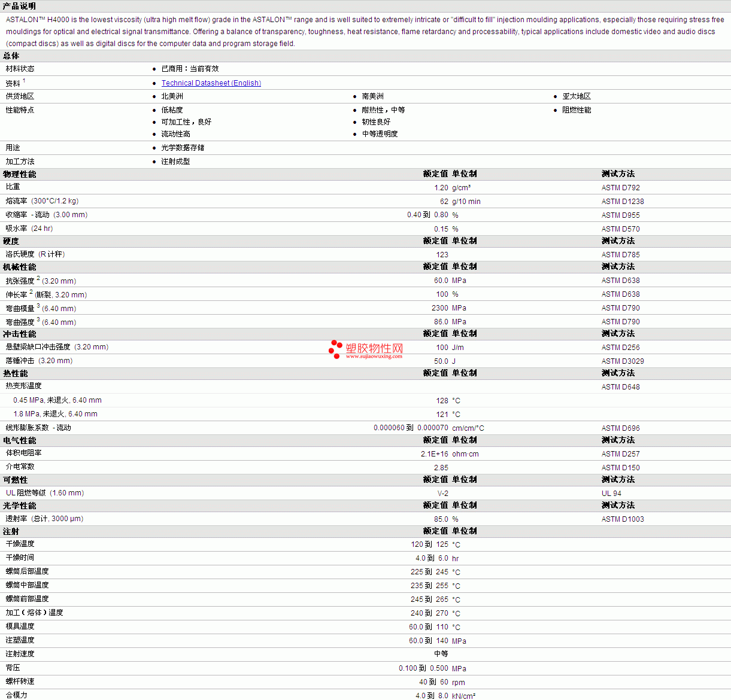This screenshot has height=700, width=731.
Task: Click the 线形膨胀系数 - 流动 label
Action: click(x=38, y=428)
